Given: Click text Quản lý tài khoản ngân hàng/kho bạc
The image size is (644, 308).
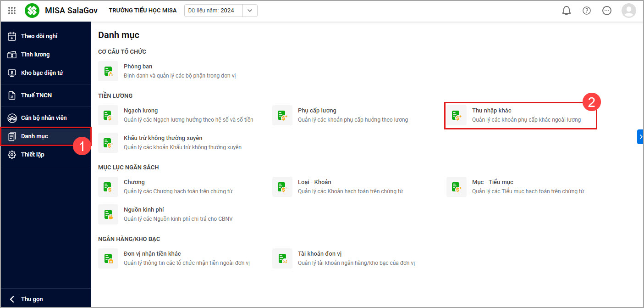Looking at the screenshot, I should point(356,263).
